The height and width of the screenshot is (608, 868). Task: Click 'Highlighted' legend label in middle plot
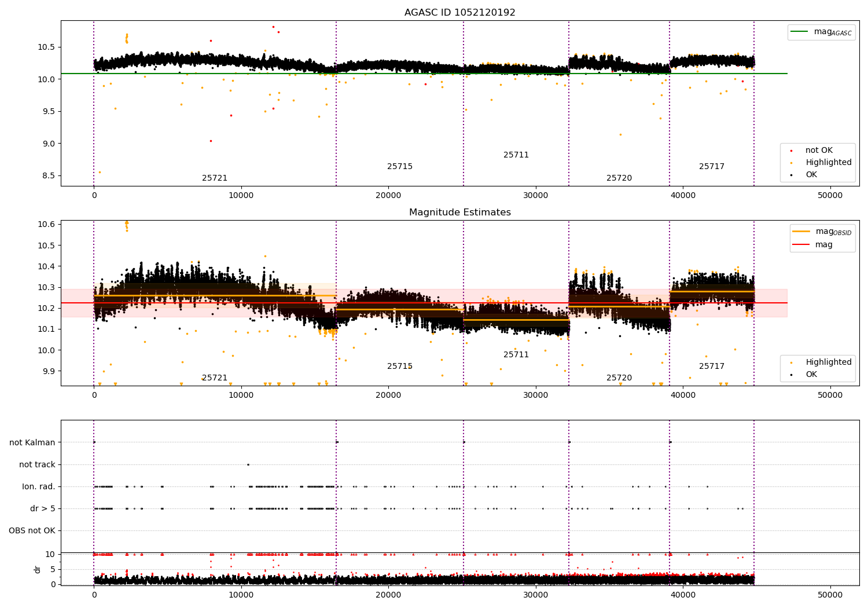pos(828,362)
